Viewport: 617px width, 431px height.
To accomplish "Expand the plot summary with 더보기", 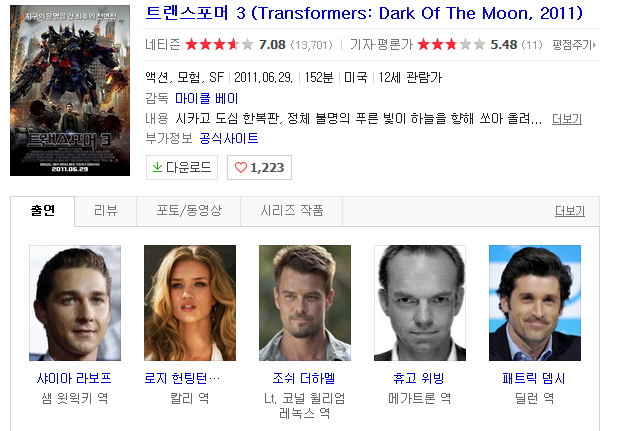I will click(x=567, y=118).
